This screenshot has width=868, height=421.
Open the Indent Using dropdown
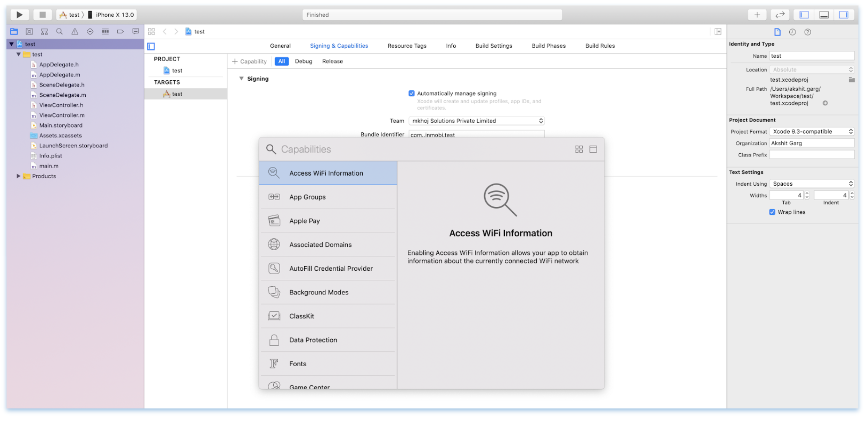pyautogui.click(x=812, y=184)
